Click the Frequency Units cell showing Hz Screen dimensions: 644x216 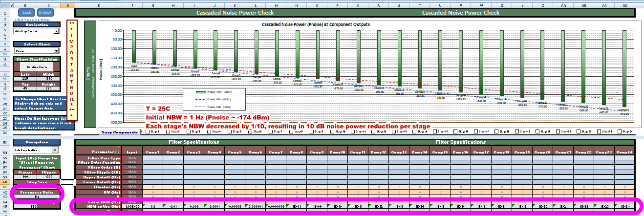coord(37,197)
